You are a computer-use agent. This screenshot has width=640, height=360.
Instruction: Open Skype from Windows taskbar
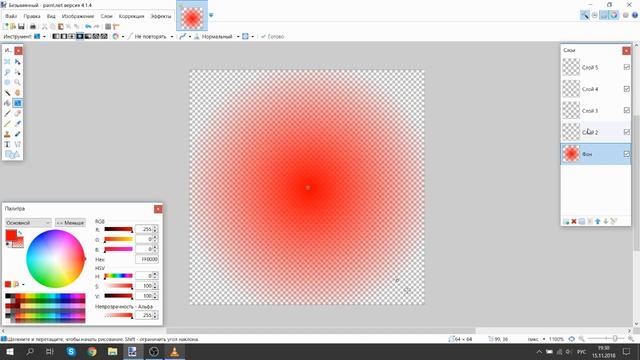coord(71,351)
